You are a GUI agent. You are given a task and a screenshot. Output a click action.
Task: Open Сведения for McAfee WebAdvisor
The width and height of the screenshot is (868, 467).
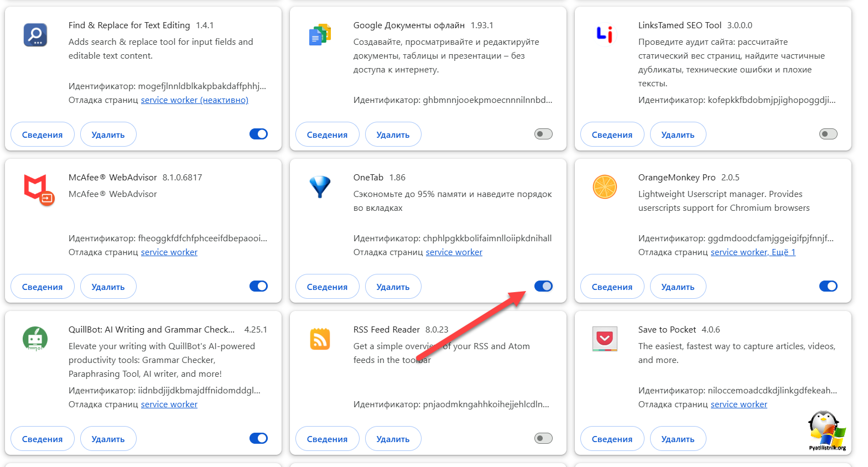point(43,287)
